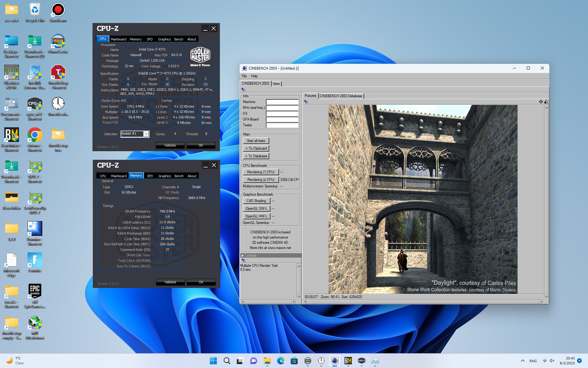Click the vertical scrollbar of picture viewer

pos(546,202)
